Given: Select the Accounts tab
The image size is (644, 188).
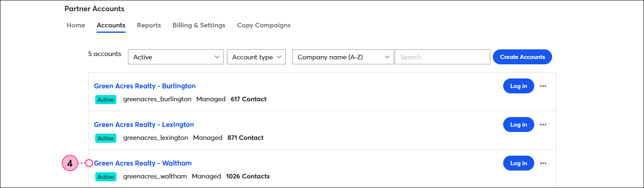Looking at the screenshot, I should (111, 25).
